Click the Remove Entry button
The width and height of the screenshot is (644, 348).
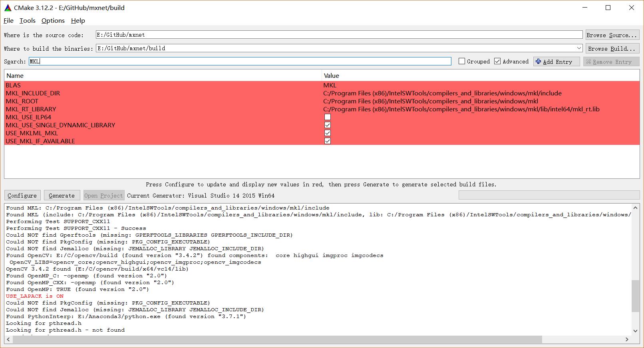click(611, 61)
